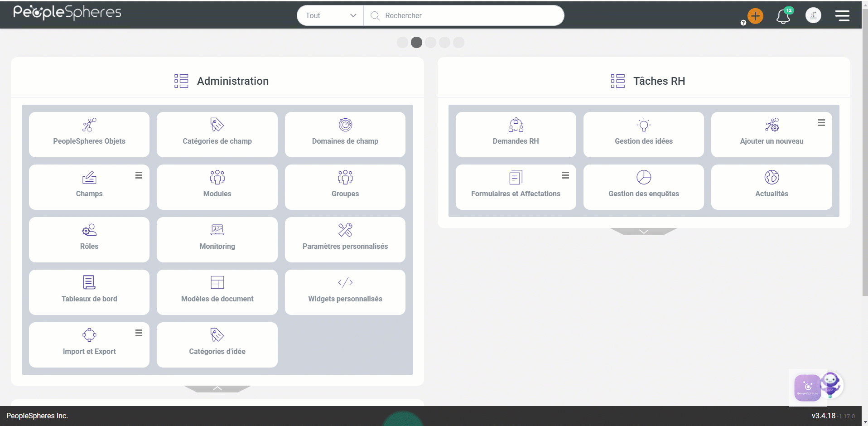Screen dimensions: 868x426
Task: Open the Ajouter un nouveau tile submenu
Action: (821, 123)
